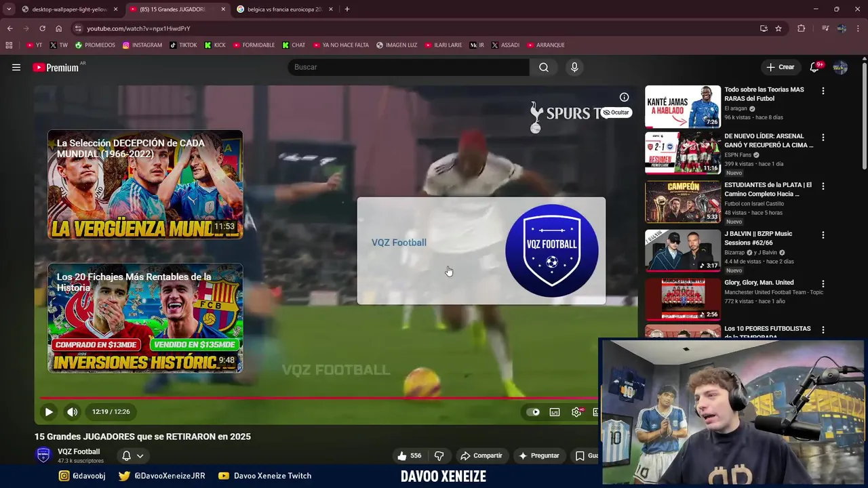Open options for Los 10 PEORES FUTBOLISTAS
This screenshot has height=488, width=868.
point(823,330)
